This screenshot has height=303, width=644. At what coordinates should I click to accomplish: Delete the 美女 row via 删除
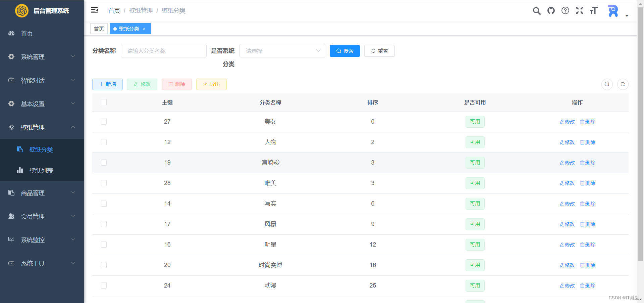coord(588,122)
